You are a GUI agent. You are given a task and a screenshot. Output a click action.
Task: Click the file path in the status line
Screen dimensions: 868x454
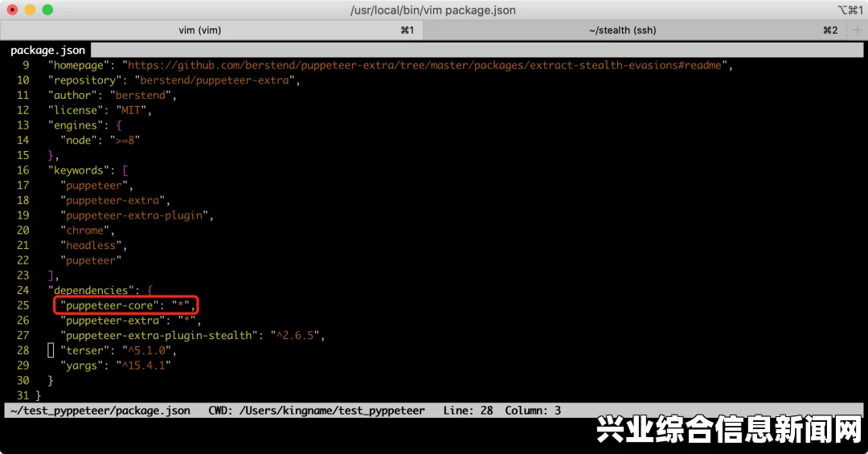(x=100, y=411)
